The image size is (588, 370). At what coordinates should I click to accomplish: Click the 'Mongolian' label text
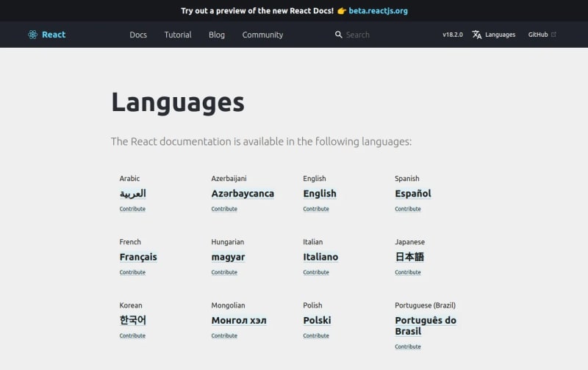[x=228, y=305]
